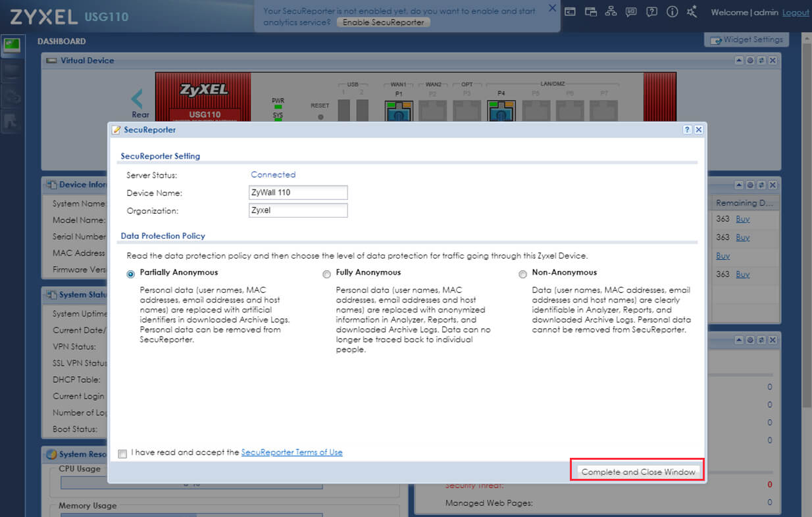The width and height of the screenshot is (812, 517).
Task: Open the site map network icon
Action: [611, 12]
